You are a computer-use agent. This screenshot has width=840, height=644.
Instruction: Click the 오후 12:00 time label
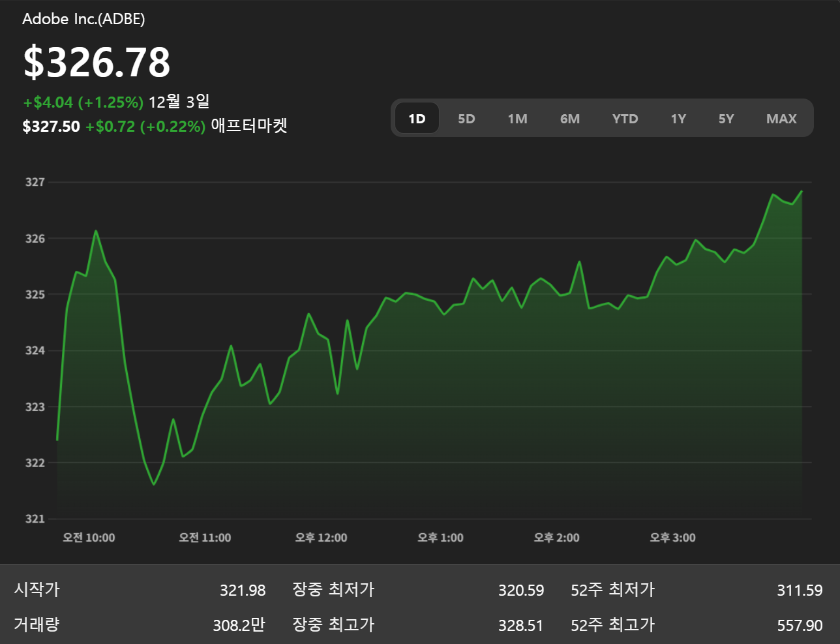(321, 538)
